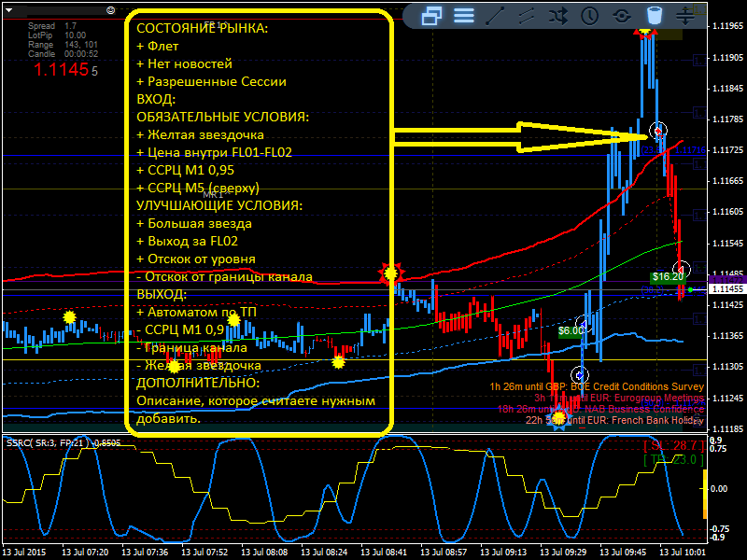The height and width of the screenshot is (560, 747).
Task: Click the eye-with-arrows refresh toolbar icon
Action: (621, 16)
